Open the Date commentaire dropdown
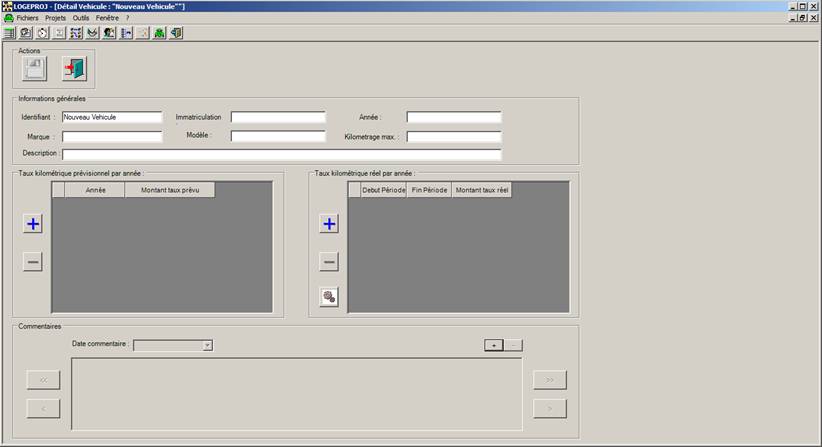This screenshot has width=822, height=447. coord(207,345)
